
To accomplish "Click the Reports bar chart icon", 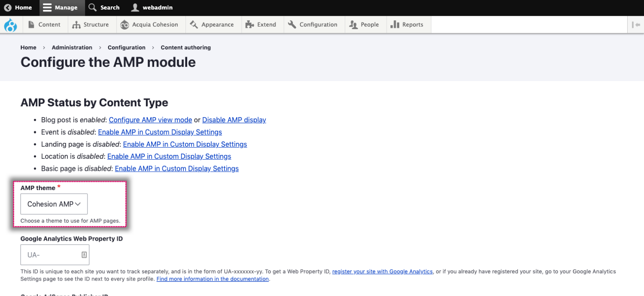I will click(x=395, y=24).
